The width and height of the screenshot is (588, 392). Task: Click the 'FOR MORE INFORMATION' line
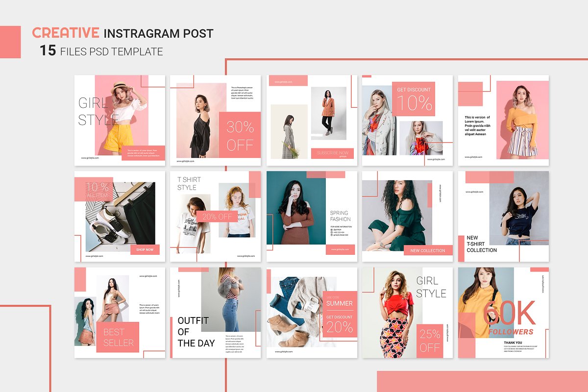(341, 227)
